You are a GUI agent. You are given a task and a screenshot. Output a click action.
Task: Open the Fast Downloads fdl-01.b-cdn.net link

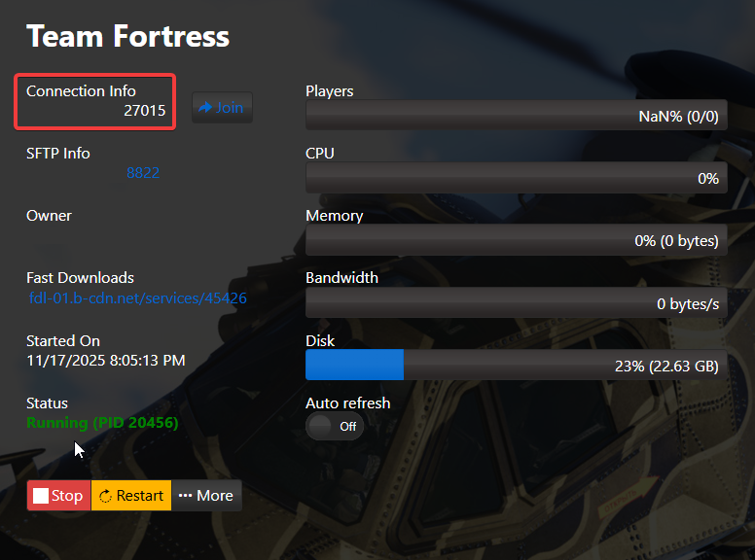click(137, 297)
